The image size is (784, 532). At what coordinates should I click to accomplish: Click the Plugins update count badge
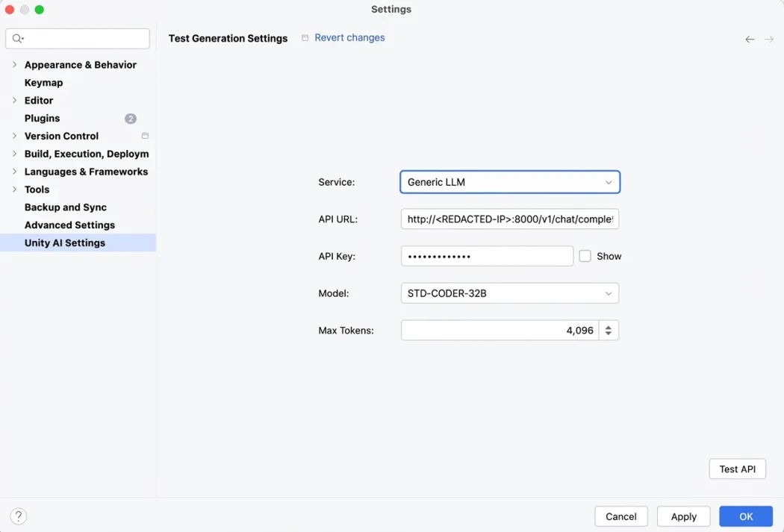click(x=131, y=119)
